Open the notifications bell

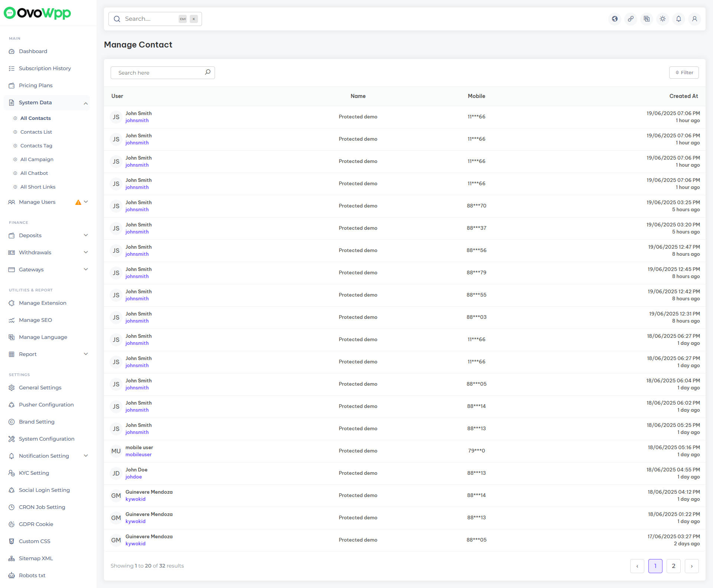click(x=678, y=19)
